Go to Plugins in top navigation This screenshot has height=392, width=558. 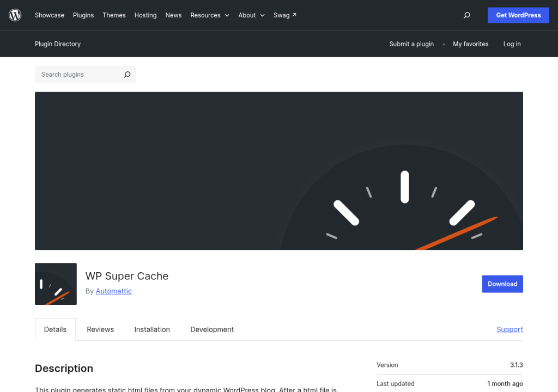83,15
